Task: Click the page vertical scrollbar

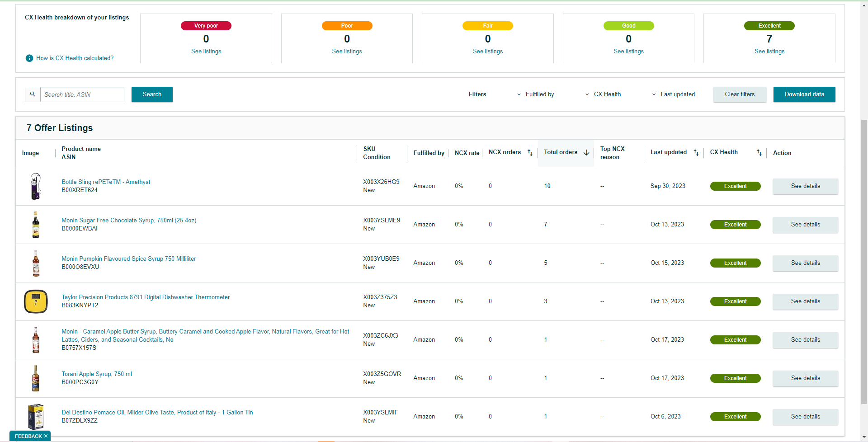Action: [864, 262]
